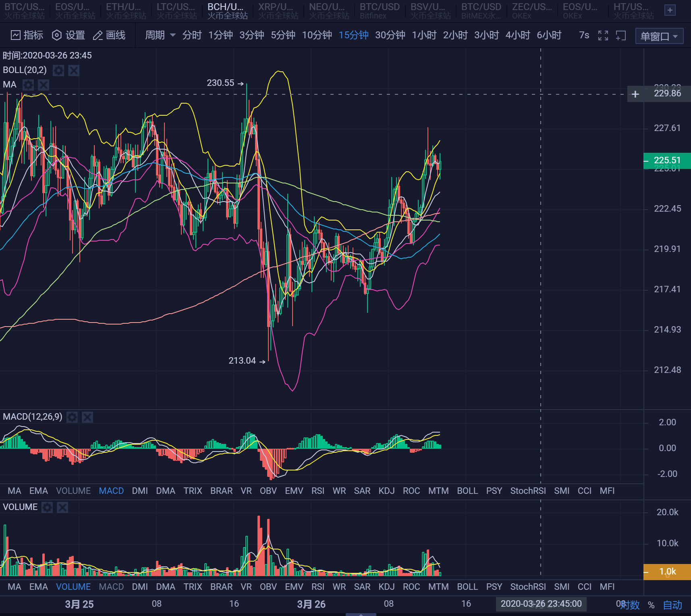The image size is (691, 616).
Task: Switch to the 1小时 timeframe
Action: tap(424, 35)
